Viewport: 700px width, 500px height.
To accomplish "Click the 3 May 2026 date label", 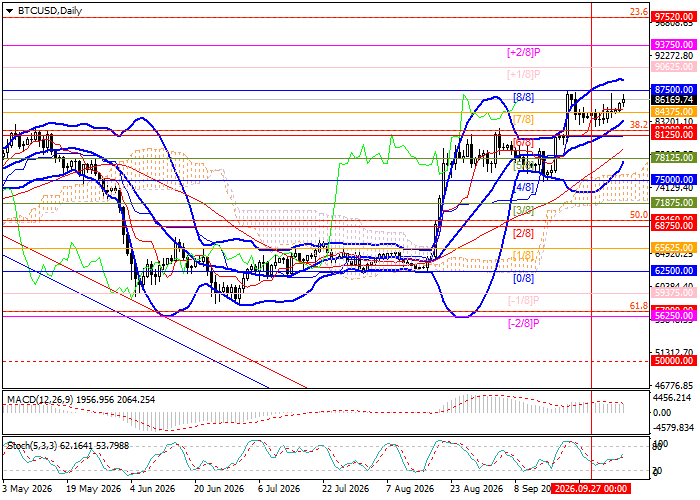I will point(27,489).
